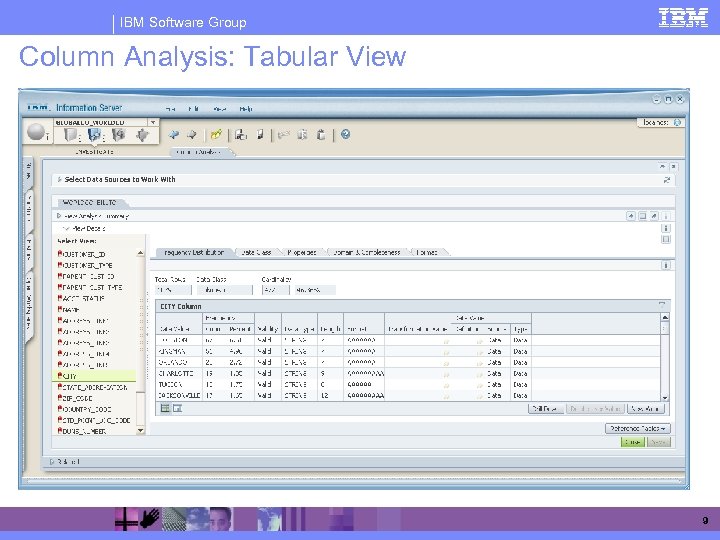Click the column list scroll-down arrow
The image size is (720, 540).
coord(141,431)
